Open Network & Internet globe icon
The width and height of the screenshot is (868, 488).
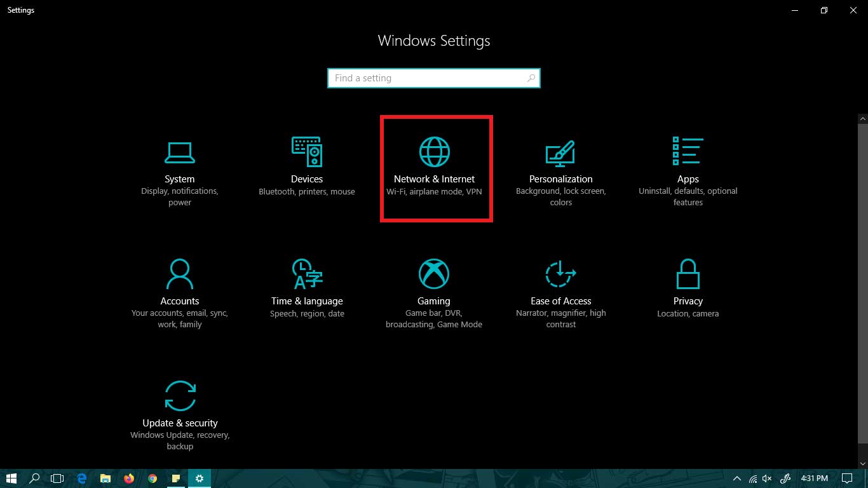pos(435,152)
